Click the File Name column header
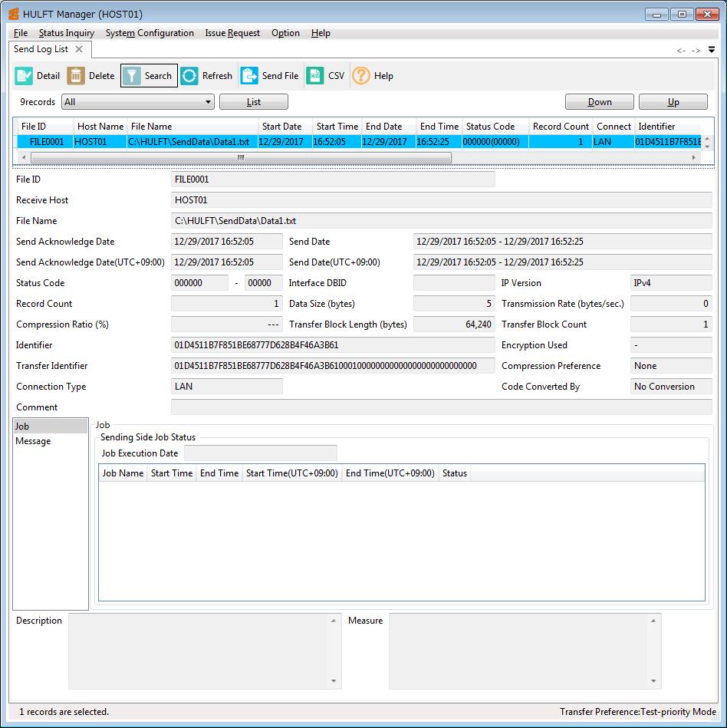Image resolution: width=727 pixels, height=728 pixels. point(192,127)
